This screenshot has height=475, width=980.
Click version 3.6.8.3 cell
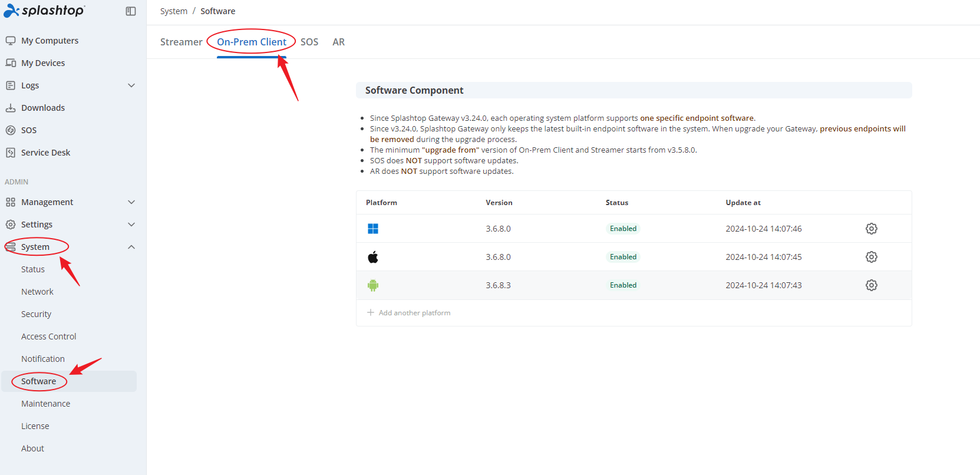point(499,285)
